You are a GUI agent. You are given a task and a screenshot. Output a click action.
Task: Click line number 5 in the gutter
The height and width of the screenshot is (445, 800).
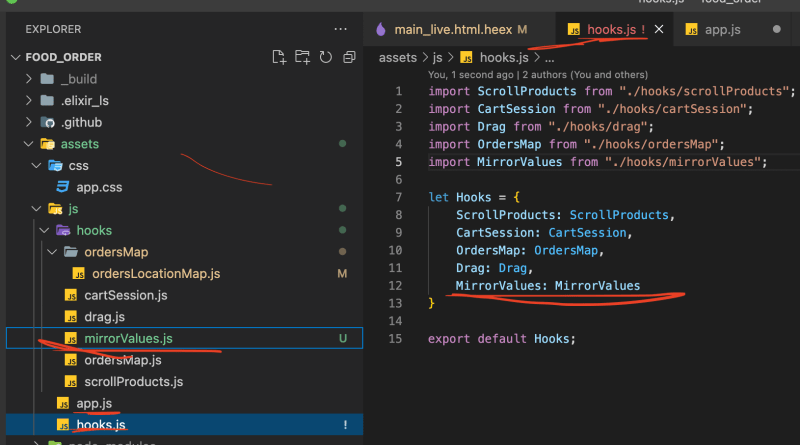tap(398, 162)
